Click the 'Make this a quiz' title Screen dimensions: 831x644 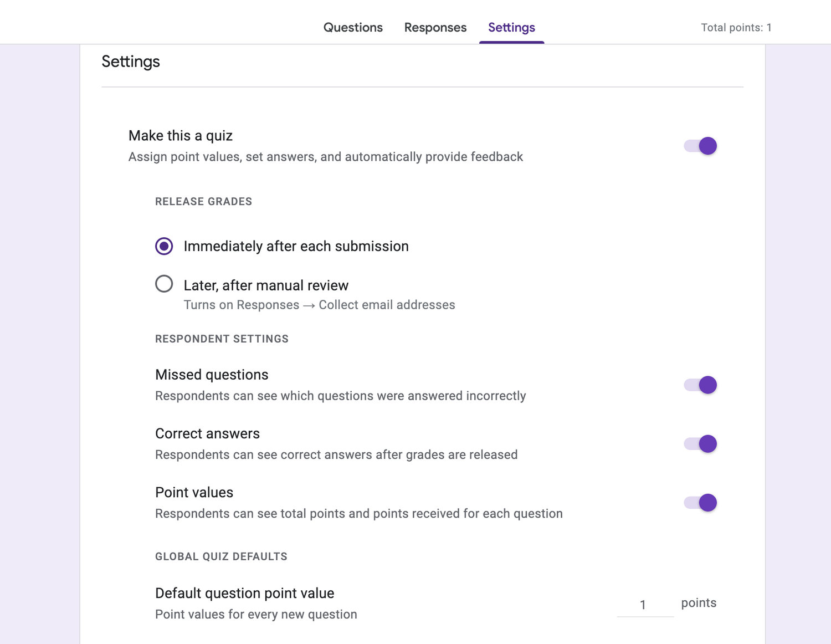(x=180, y=136)
